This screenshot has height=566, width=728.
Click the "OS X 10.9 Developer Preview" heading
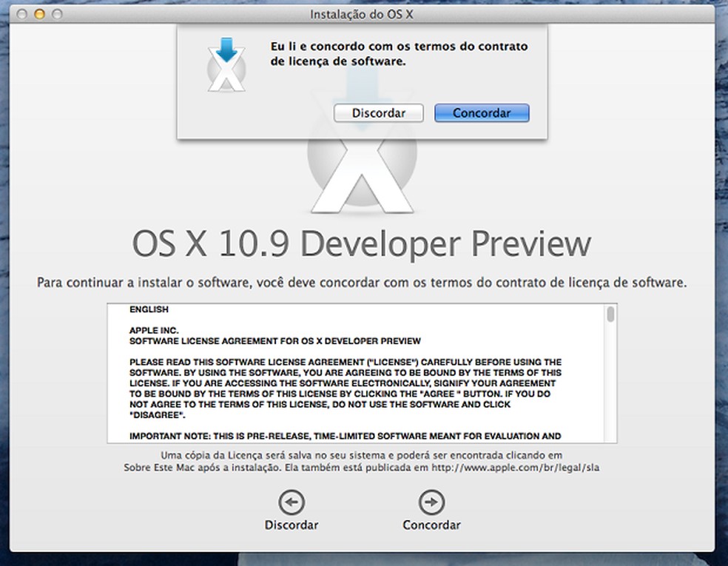362,243
